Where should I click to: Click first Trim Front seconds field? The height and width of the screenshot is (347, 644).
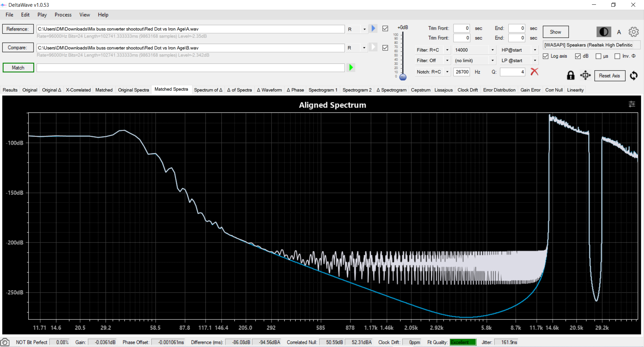[462, 28]
